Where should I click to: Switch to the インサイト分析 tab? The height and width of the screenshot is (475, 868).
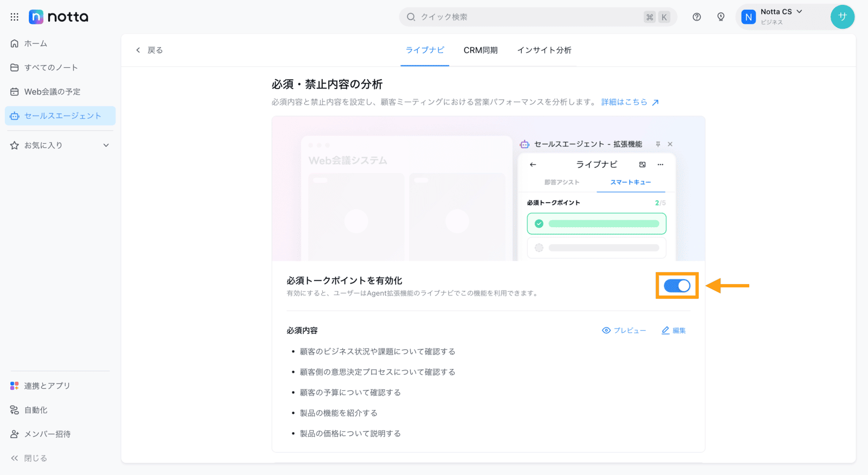coord(544,50)
